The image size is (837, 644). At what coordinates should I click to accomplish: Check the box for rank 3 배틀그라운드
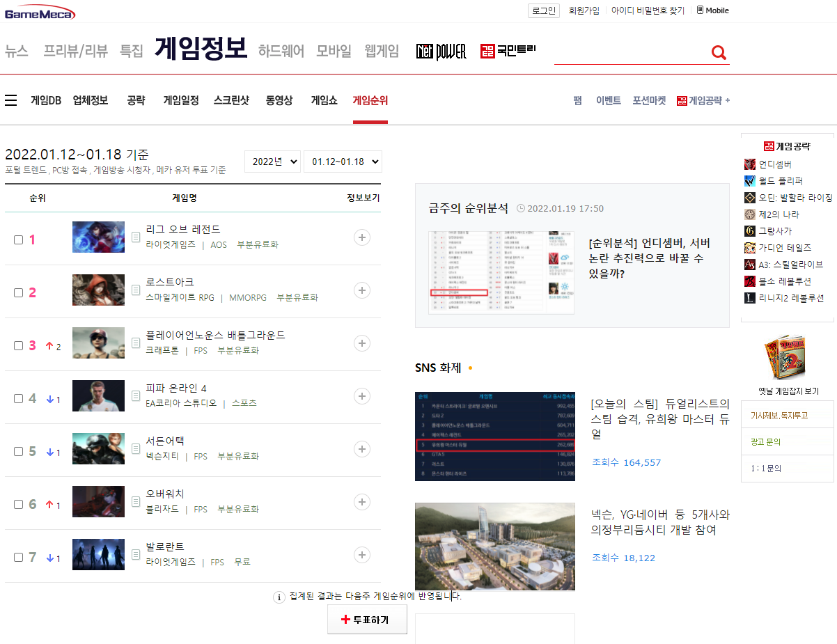point(19,345)
